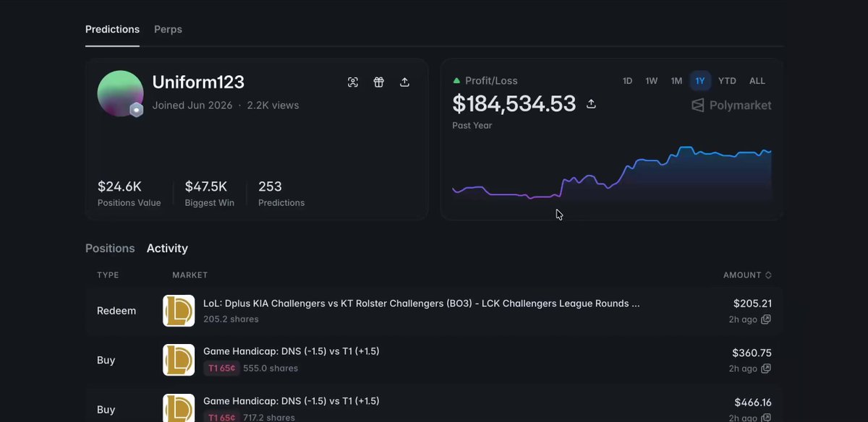Click the MARKET column header
The width and height of the screenshot is (868, 422).
click(x=190, y=275)
